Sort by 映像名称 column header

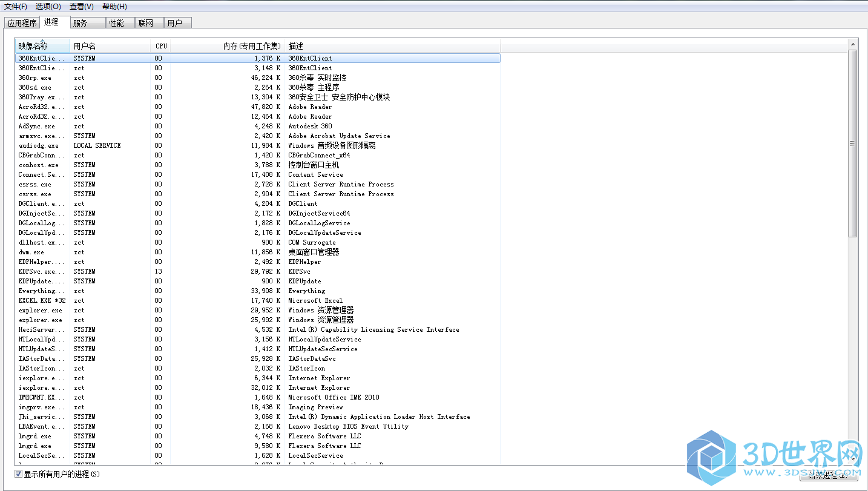coord(42,46)
